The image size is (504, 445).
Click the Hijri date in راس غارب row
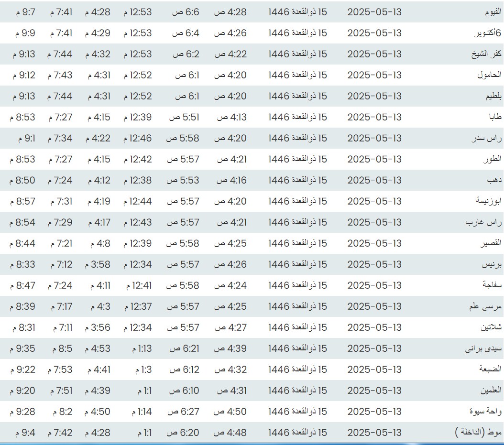[297, 222]
